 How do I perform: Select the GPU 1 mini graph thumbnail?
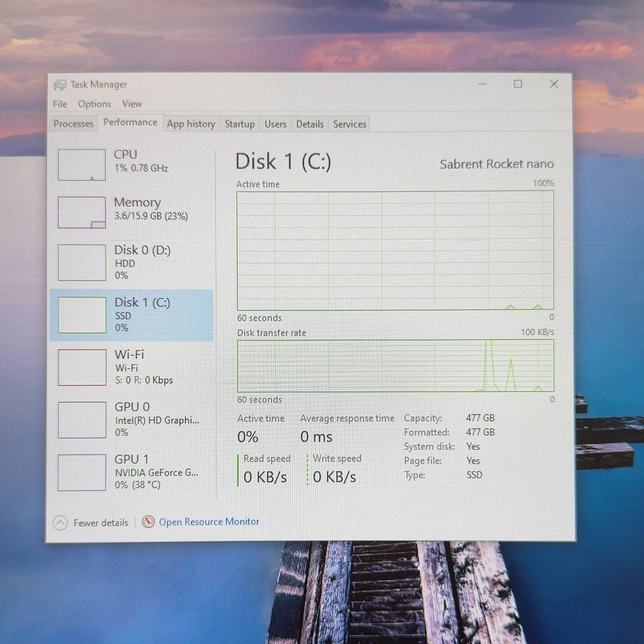point(82,472)
